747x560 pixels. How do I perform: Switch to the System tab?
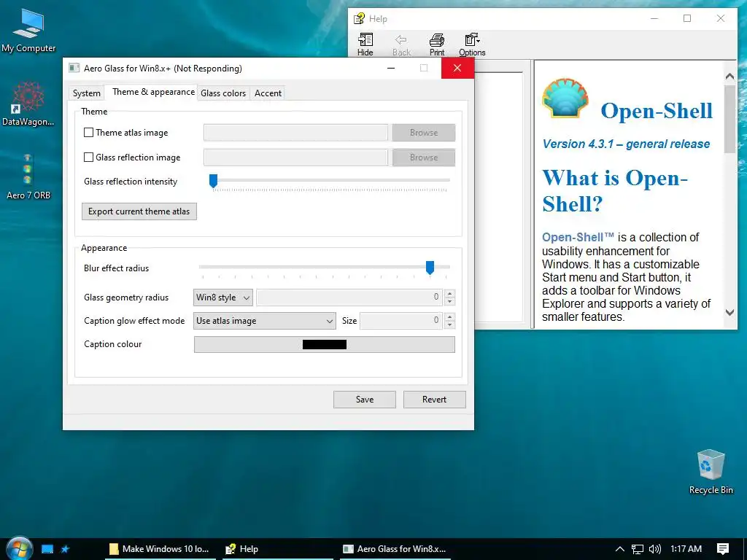pos(87,93)
